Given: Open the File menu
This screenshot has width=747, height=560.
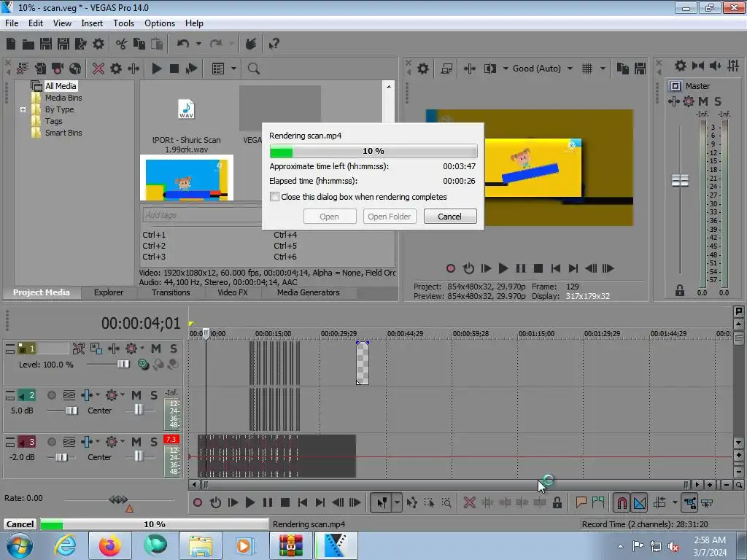Looking at the screenshot, I should point(12,23).
